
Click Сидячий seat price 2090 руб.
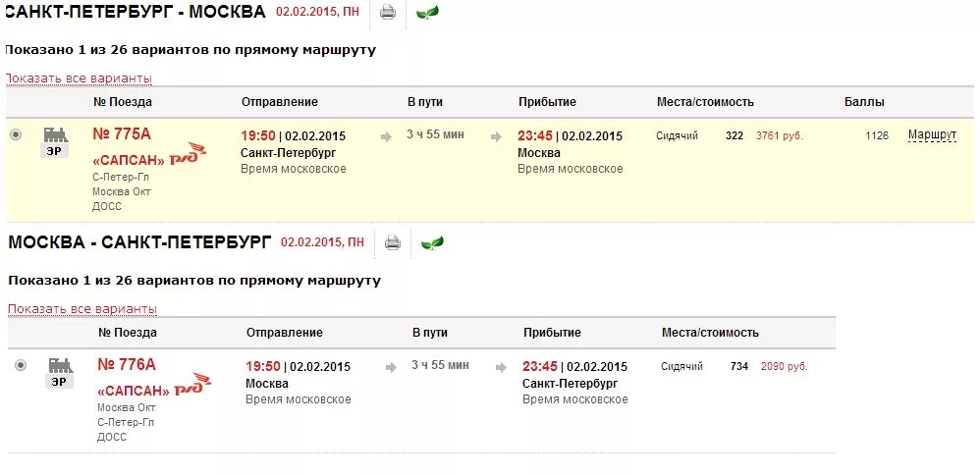(785, 367)
